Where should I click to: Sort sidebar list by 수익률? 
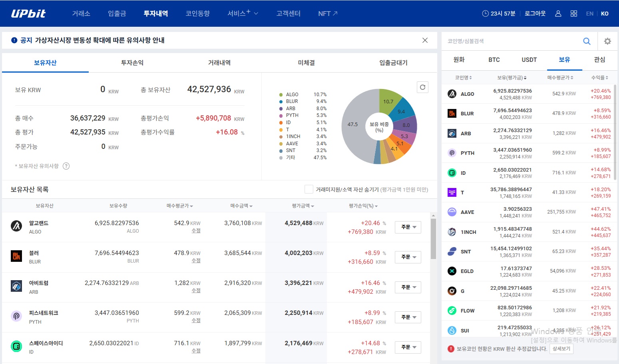(x=599, y=77)
